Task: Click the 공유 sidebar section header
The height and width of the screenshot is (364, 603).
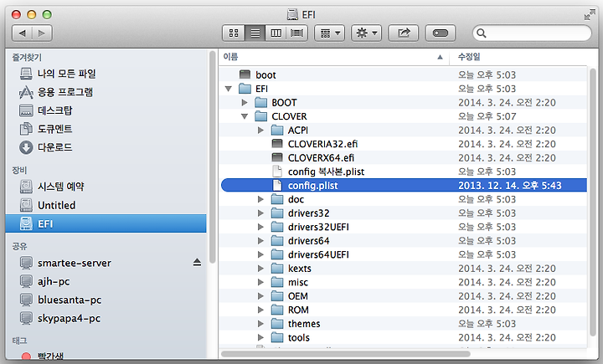Action: [x=19, y=246]
